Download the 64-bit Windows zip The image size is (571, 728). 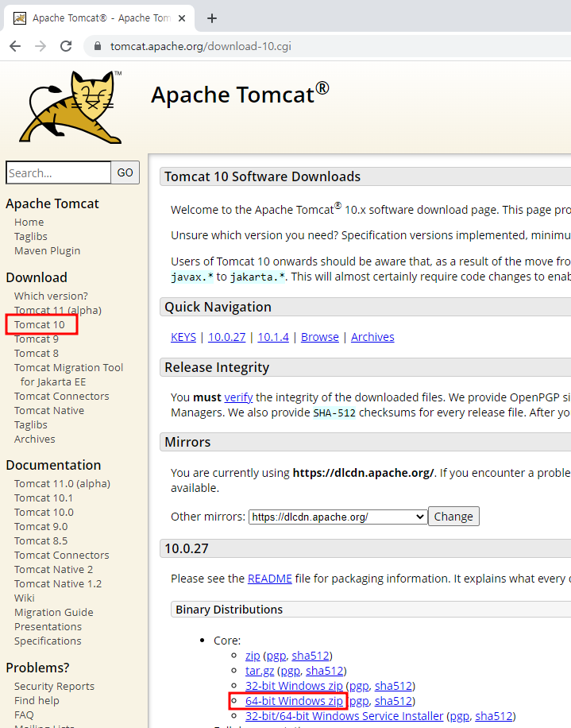[x=294, y=701]
